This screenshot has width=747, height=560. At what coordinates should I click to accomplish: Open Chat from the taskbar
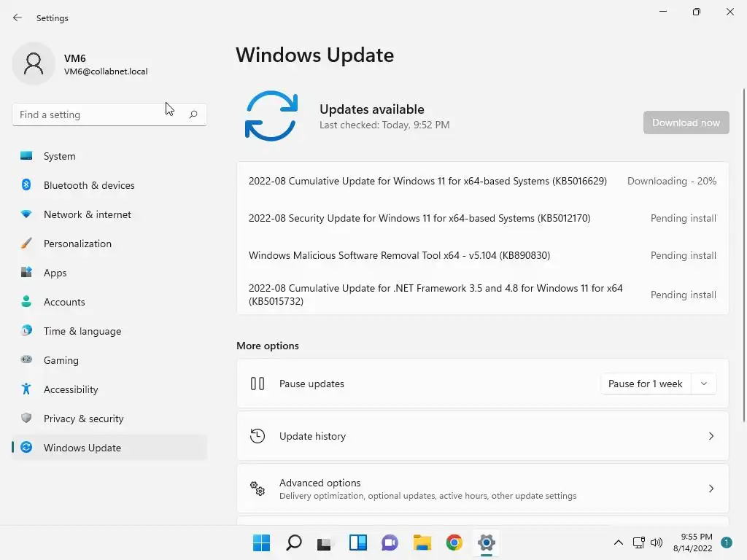pyautogui.click(x=390, y=542)
